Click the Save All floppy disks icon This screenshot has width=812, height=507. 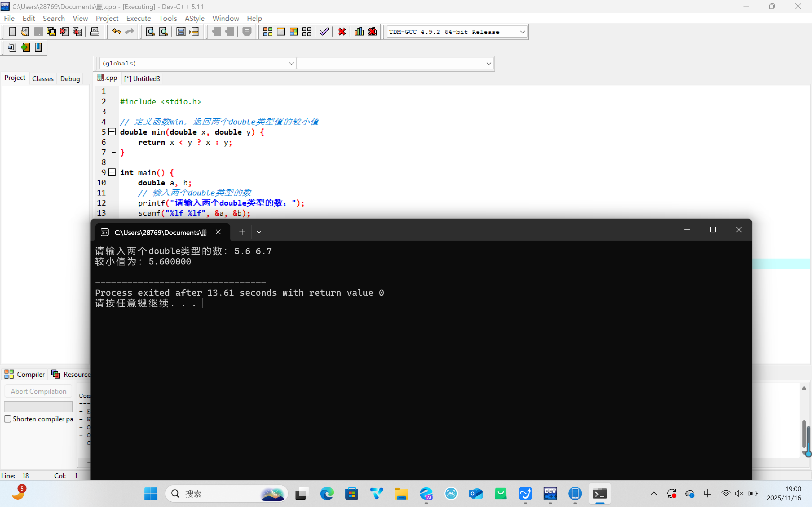pos(51,32)
